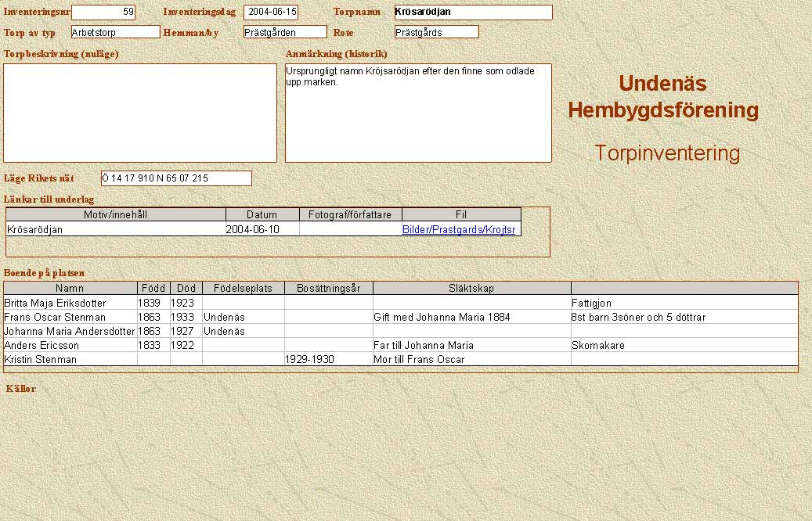Open the Bilder/Prastgards/Krojtsr file link

click(459, 229)
